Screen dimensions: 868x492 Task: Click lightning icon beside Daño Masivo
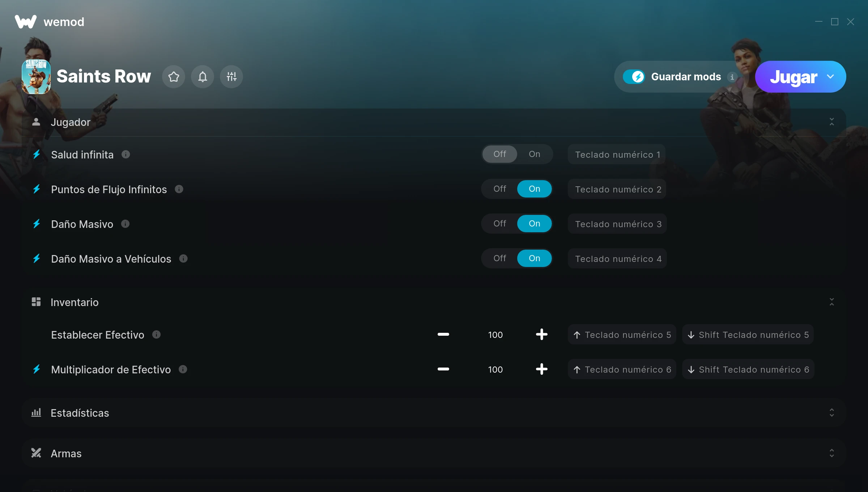point(37,224)
